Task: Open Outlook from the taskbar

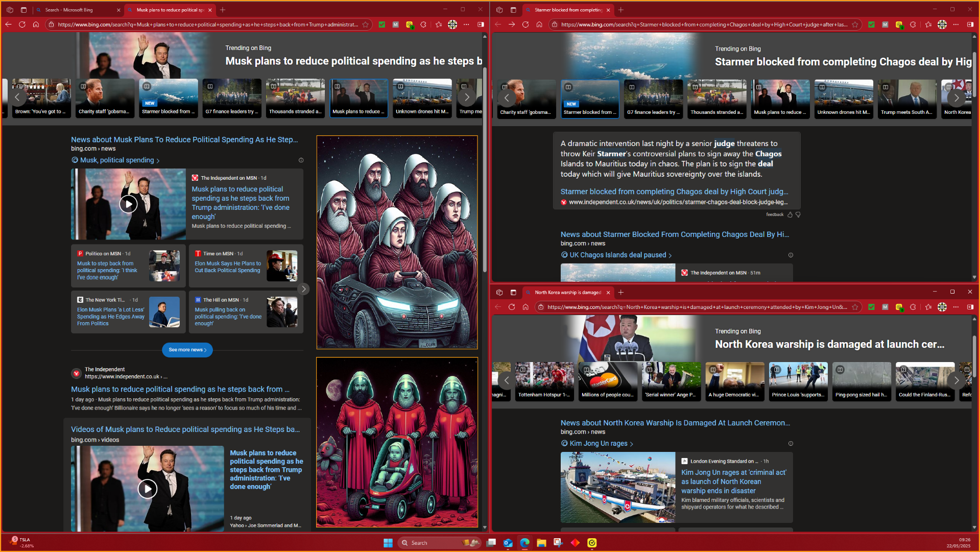Action: pos(508,543)
